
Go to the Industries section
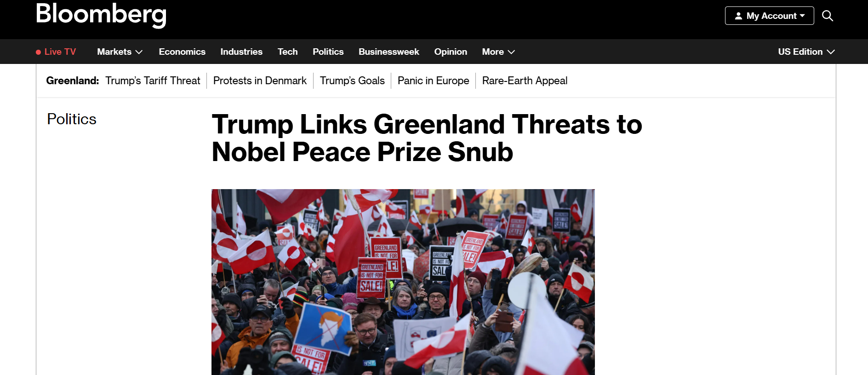(x=241, y=52)
